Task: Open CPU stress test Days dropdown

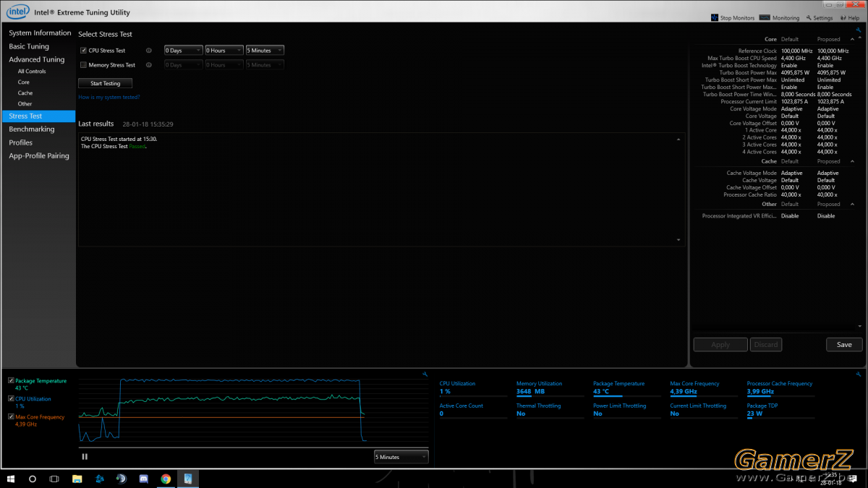Action: click(183, 51)
